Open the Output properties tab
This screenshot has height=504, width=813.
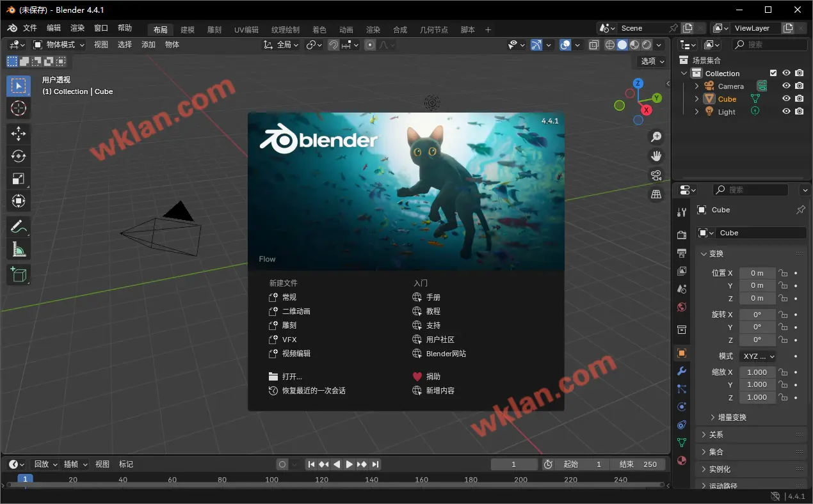coord(682,253)
